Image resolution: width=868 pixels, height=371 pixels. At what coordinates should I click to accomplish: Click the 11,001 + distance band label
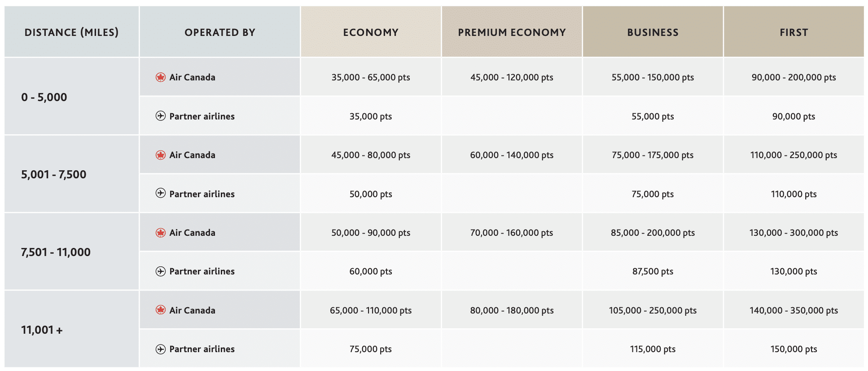tap(42, 330)
